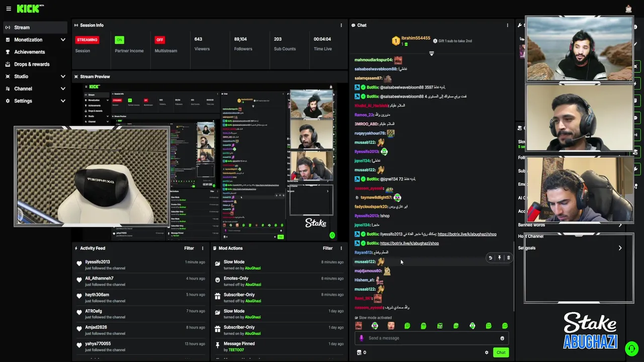Open the botrix.live/k/abughazi/shop link in chat
Image resolution: width=644 pixels, height=362 pixels.
(467, 234)
